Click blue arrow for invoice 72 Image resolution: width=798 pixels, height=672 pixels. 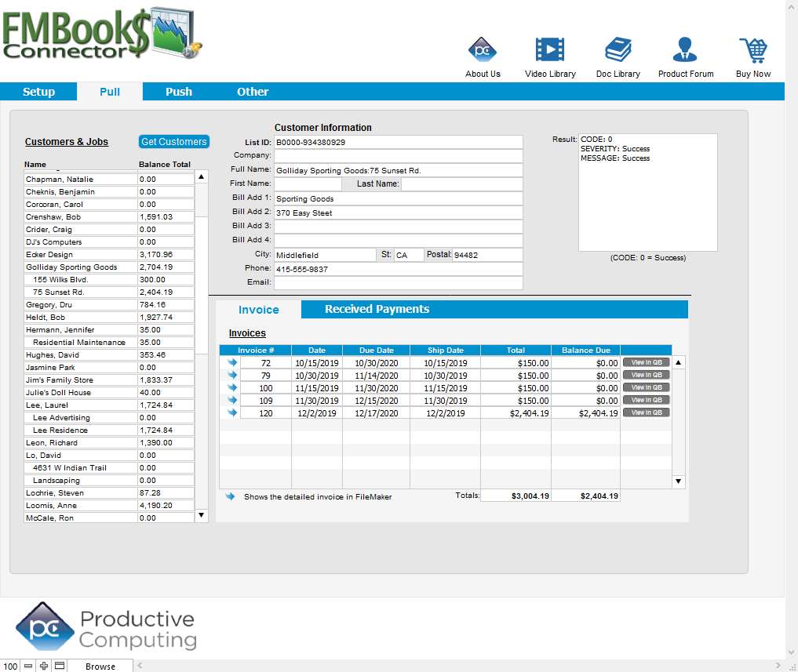click(x=232, y=363)
